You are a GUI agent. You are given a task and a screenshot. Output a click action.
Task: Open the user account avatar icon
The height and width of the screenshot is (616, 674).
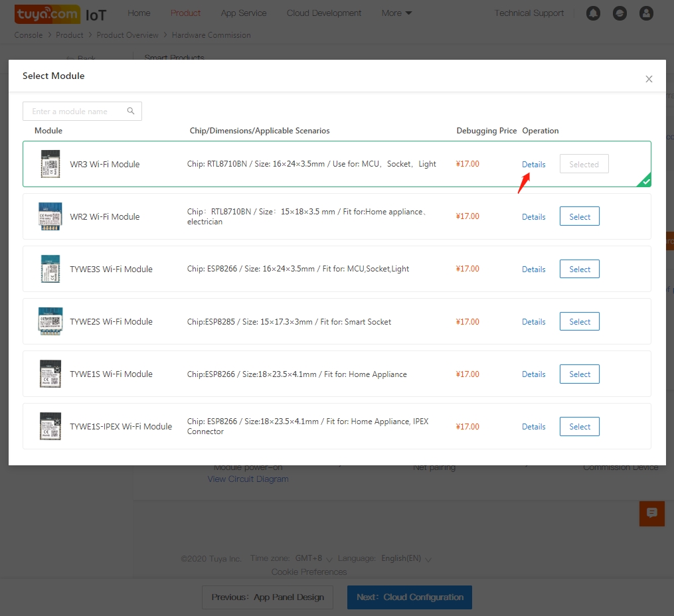point(645,13)
